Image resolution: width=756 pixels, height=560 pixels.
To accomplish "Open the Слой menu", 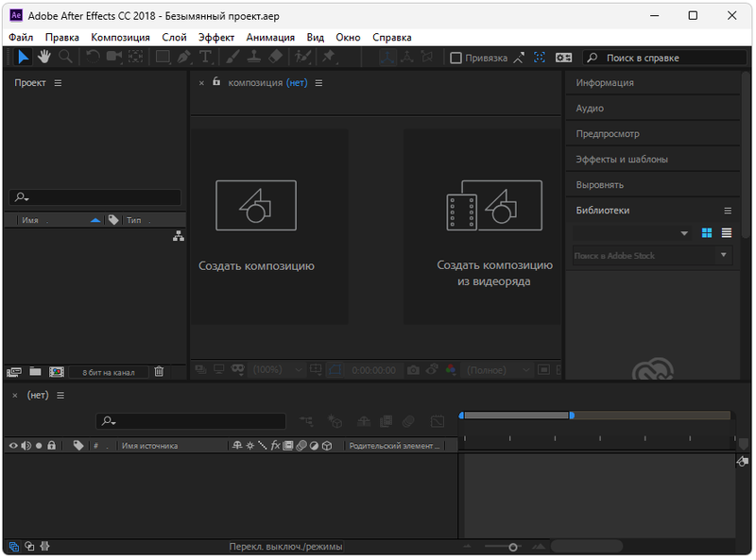I will (174, 38).
